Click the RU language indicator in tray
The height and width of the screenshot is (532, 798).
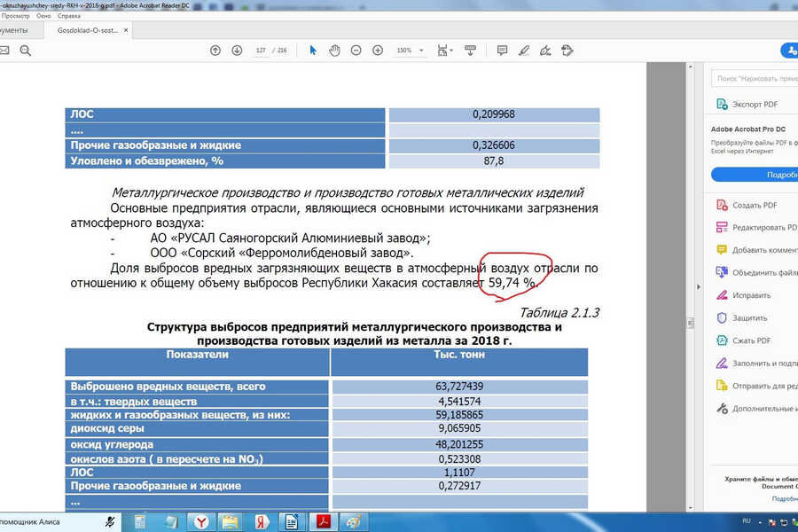point(747,520)
